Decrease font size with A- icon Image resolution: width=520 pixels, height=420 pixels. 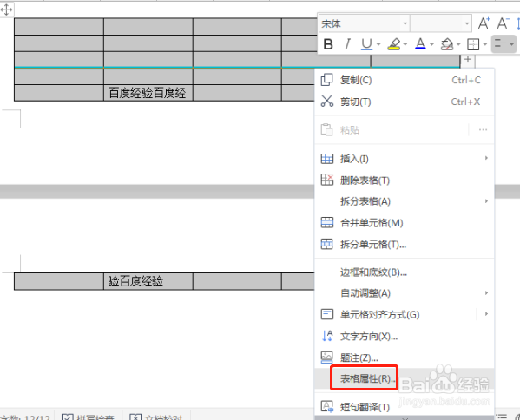pos(504,23)
